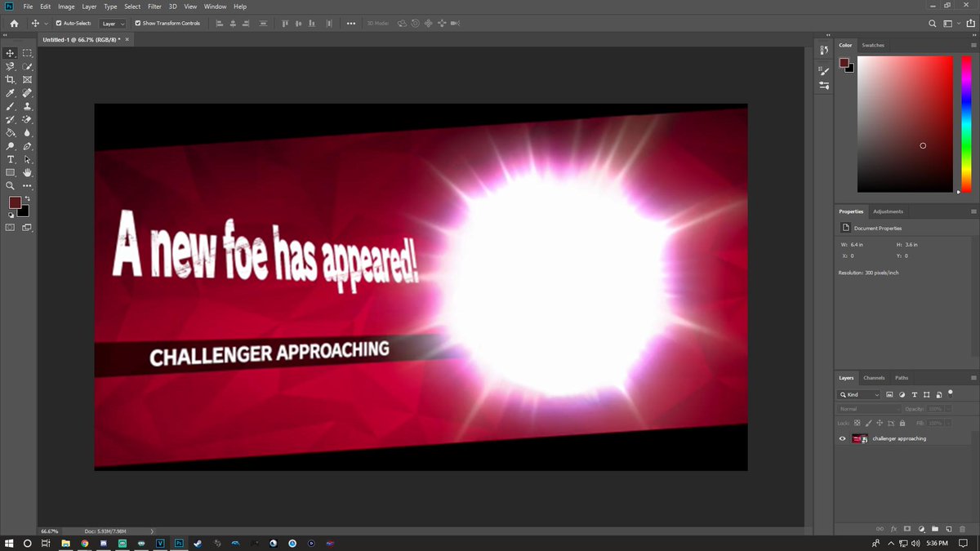
Task: Open the Properties panel menu
Action: click(x=973, y=211)
